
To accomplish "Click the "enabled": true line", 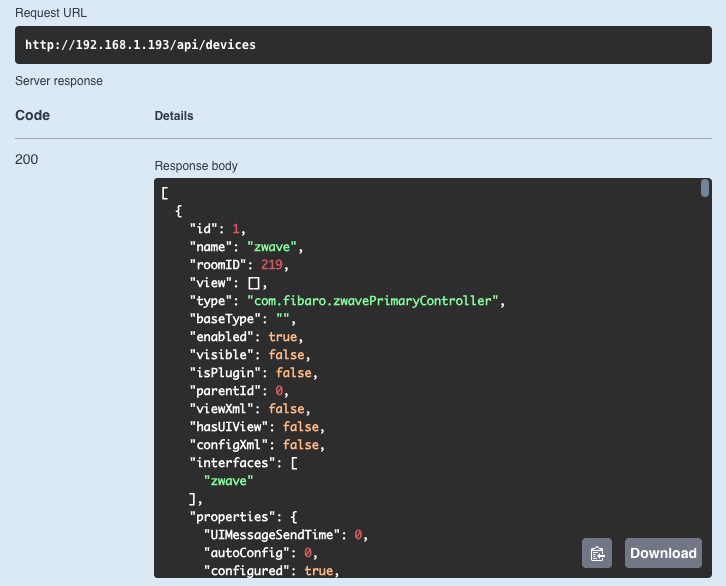I will 246,337.
